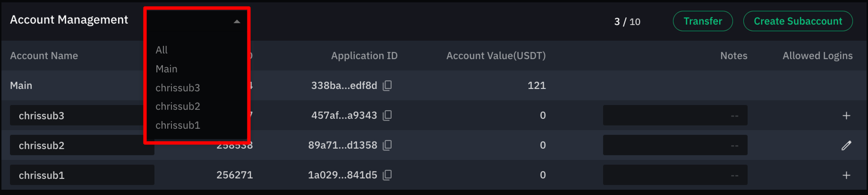
Task: Copy Application ID 1a029...841d5
Action: tap(387, 175)
